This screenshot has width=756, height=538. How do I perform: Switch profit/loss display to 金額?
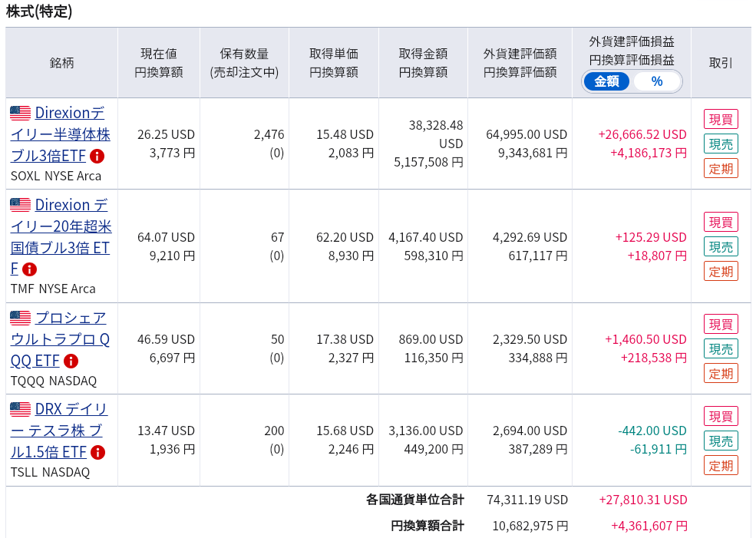pos(606,81)
